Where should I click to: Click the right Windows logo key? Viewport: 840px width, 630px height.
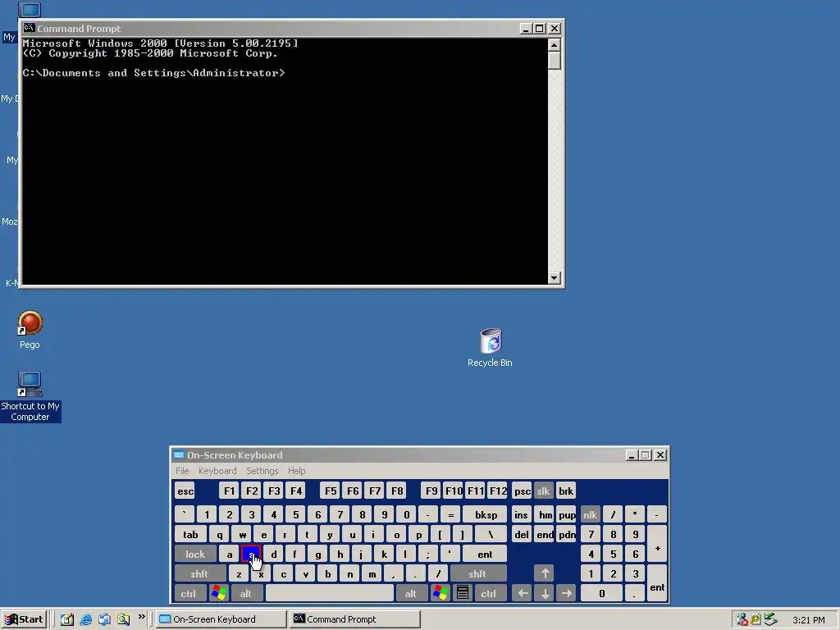441,594
